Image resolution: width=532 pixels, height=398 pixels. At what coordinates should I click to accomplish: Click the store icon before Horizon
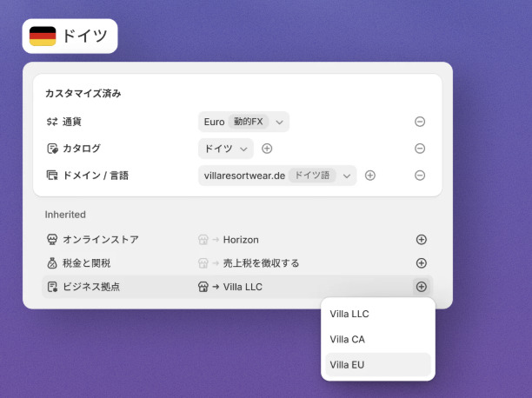pos(203,240)
